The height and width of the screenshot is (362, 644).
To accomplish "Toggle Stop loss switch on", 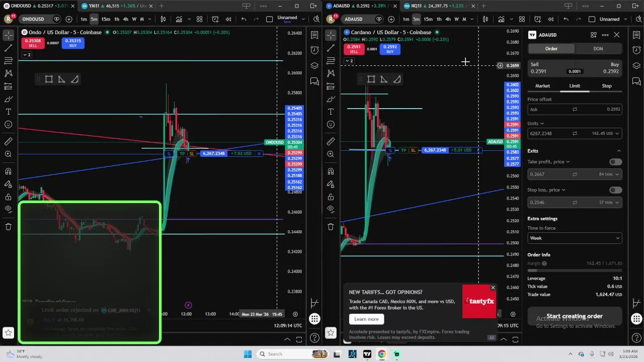I will tap(615, 190).
